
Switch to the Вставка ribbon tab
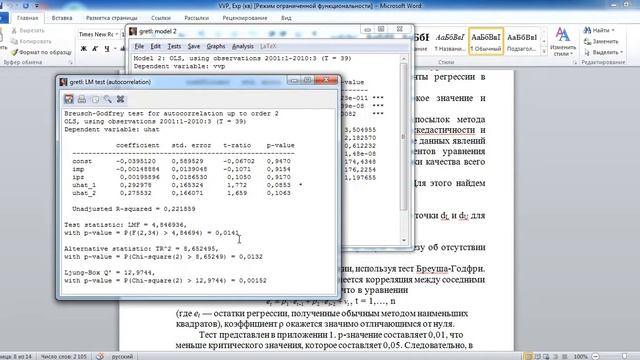coord(62,18)
